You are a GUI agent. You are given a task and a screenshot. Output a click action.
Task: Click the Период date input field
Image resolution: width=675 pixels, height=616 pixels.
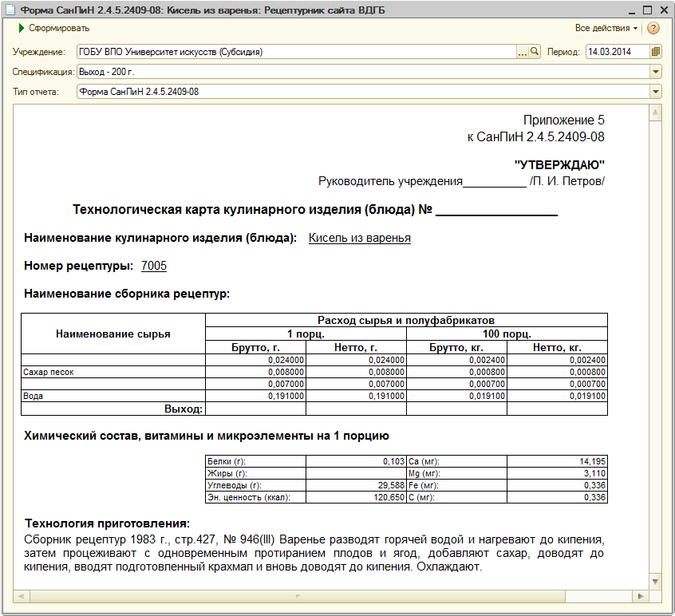(x=618, y=52)
